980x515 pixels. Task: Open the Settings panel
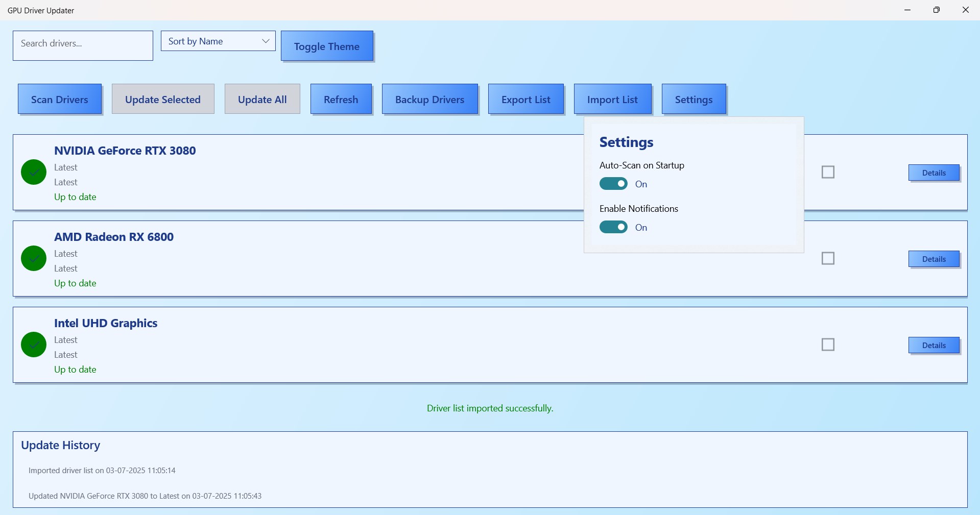(694, 99)
